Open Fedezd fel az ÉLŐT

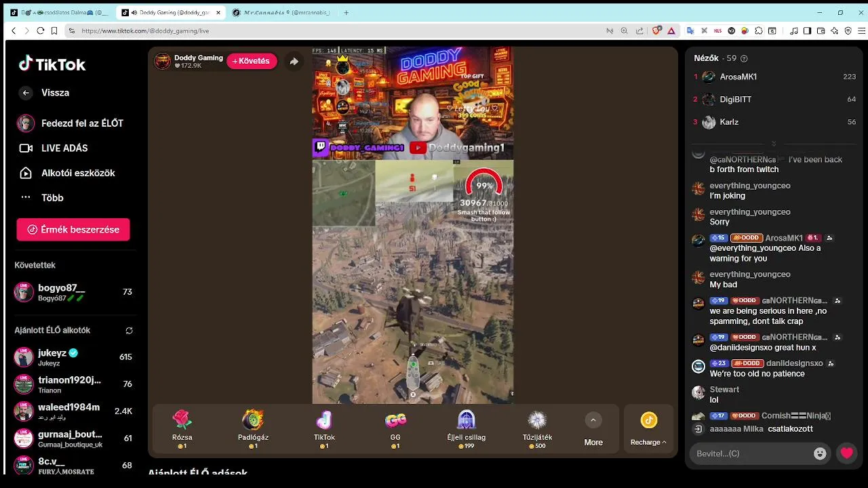click(x=71, y=123)
